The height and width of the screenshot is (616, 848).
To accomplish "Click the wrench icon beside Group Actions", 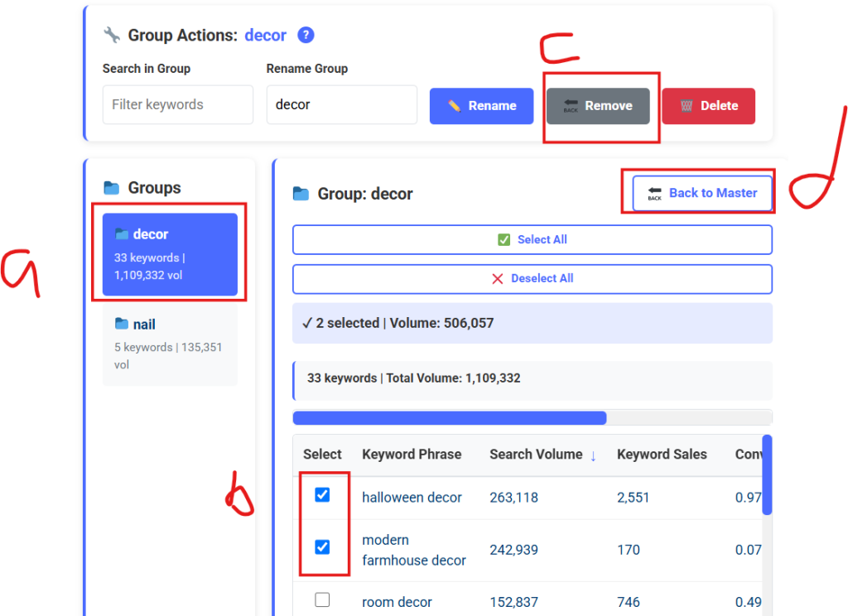I will pos(112,35).
